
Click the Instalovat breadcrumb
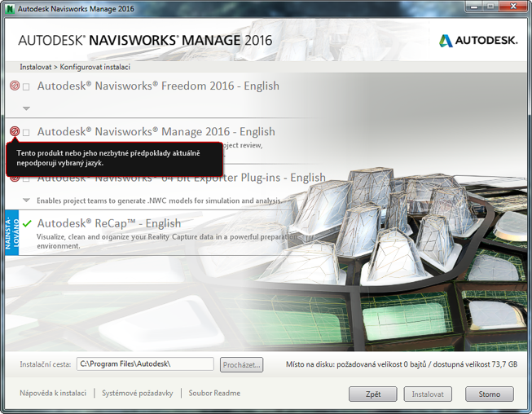pos(35,67)
